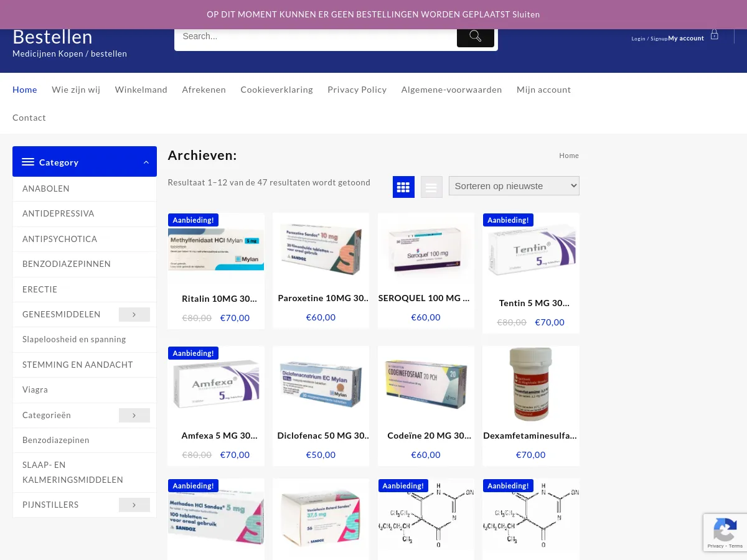747x560 pixels.
Task: Switch to list view layout
Action: point(431,187)
